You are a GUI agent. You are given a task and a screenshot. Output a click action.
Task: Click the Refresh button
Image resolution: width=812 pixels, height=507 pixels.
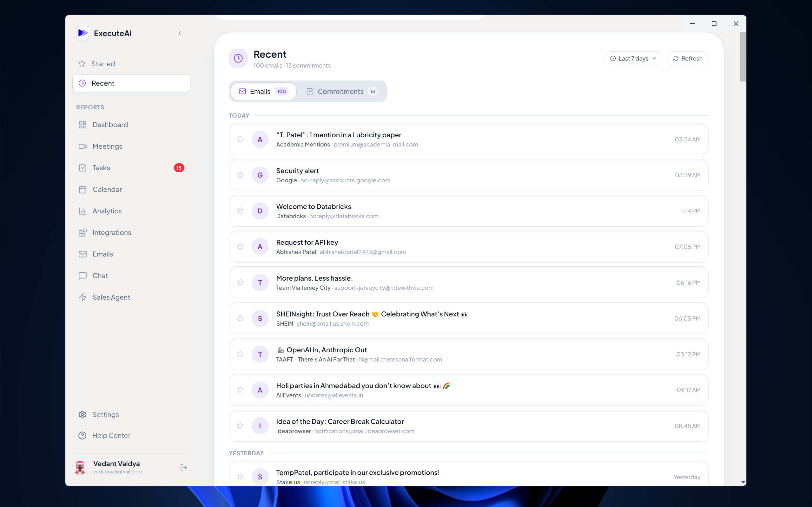tap(688, 58)
